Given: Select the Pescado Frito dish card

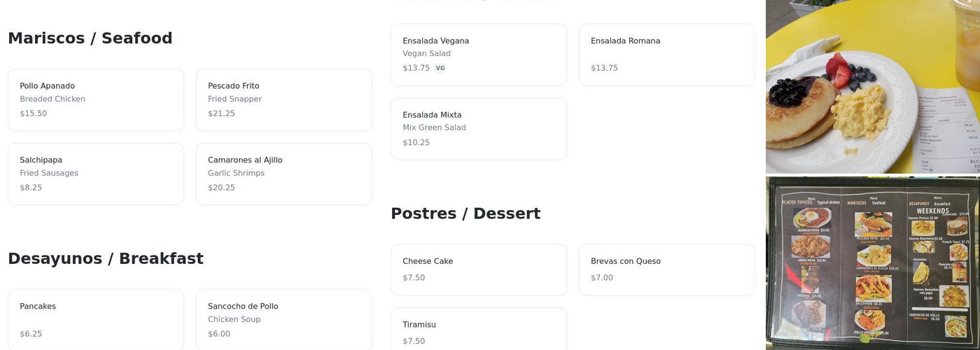Looking at the screenshot, I should click(x=283, y=99).
